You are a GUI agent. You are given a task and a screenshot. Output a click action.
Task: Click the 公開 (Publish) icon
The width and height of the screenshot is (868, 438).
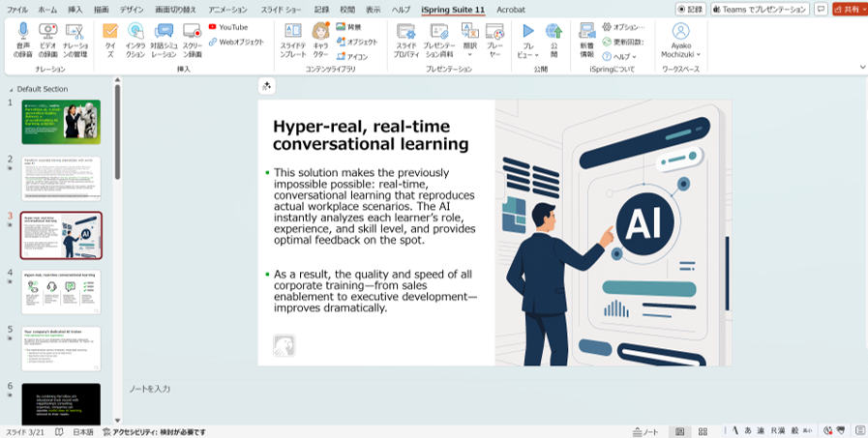tap(554, 37)
